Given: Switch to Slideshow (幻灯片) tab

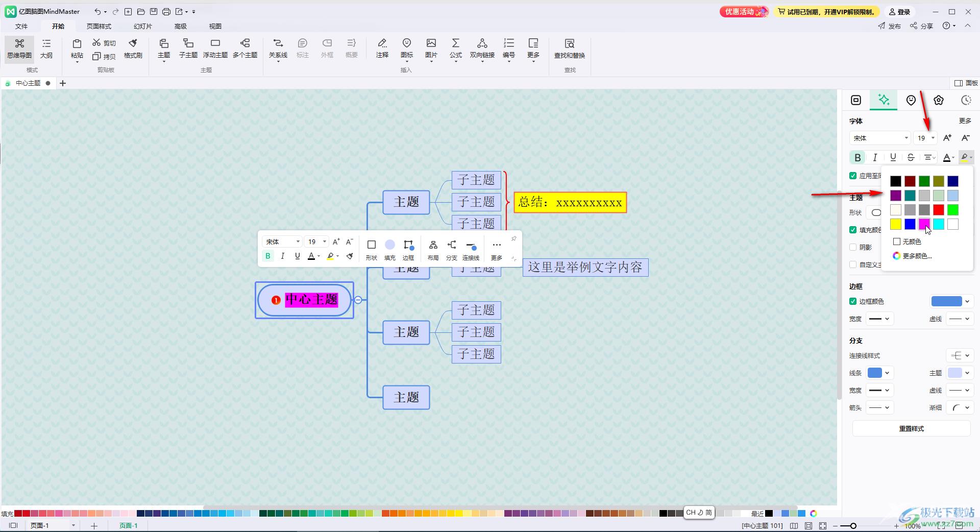Looking at the screenshot, I should tap(143, 26).
